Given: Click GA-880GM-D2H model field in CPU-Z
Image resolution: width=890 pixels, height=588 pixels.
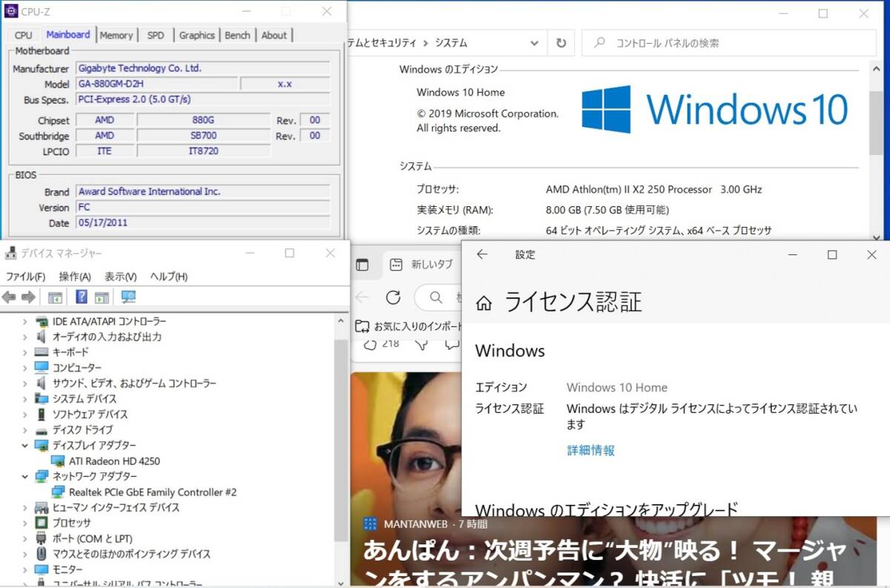Looking at the screenshot, I should tap(156, 84).
